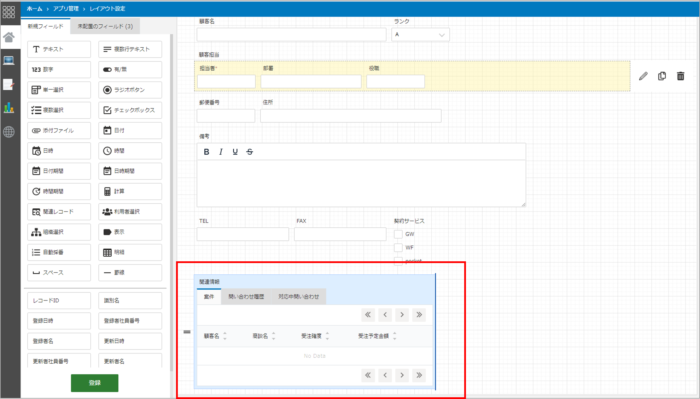Add a 数字 field
The width and height of the screenshot is (700, 399).
(59, 70)
